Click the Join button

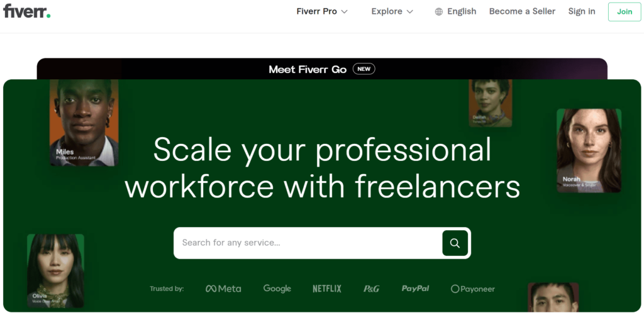(625, 11)
